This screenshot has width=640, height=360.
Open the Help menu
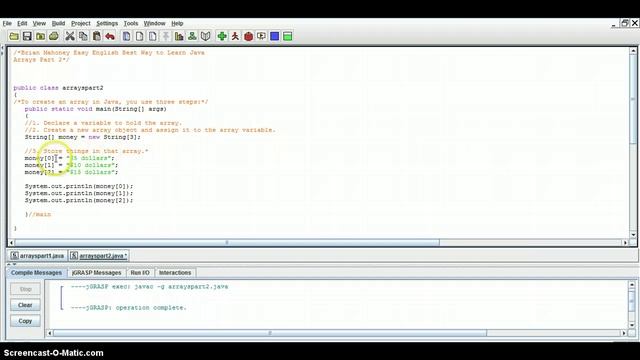(177, 23)
